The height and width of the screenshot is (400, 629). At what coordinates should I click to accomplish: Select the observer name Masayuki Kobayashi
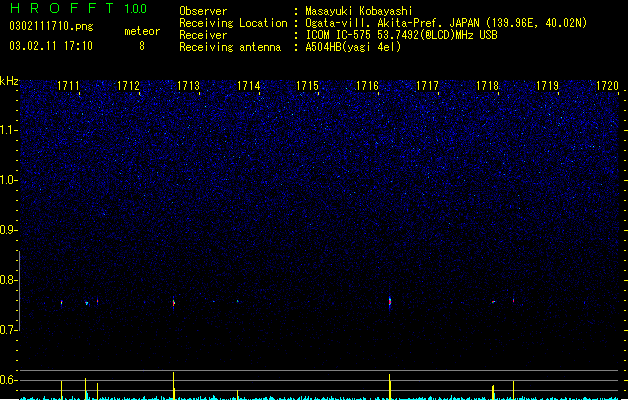coord(359,11)
